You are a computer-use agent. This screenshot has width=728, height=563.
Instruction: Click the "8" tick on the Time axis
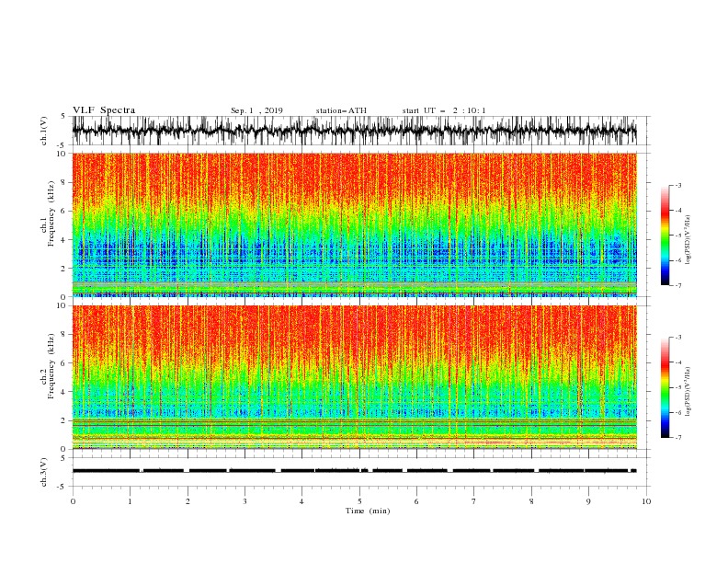(x=531, y=501)
